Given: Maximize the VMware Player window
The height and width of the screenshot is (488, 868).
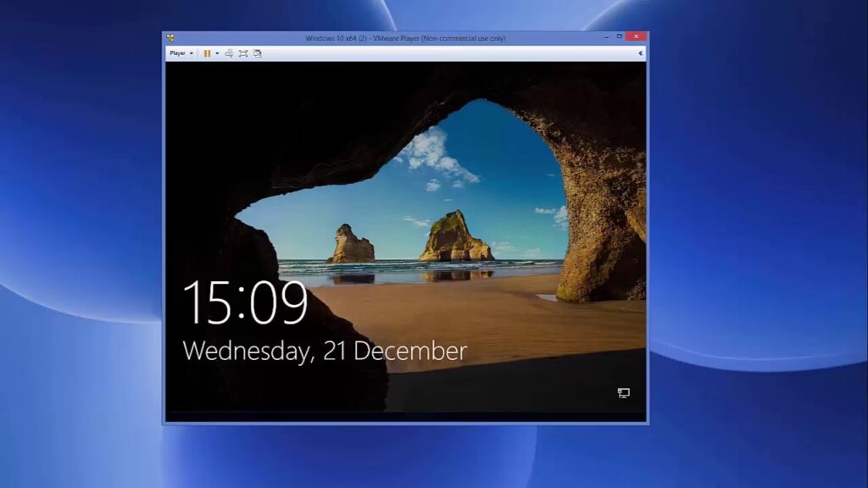Looking at the screenshot, I should coord(620,37).
